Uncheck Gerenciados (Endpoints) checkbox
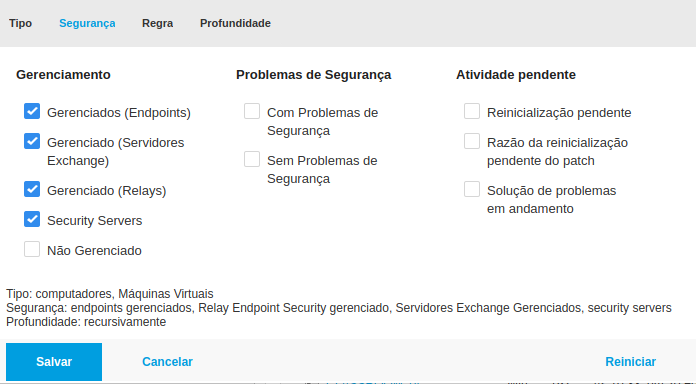This screenshot has height=384, width=696. point(32,111)
